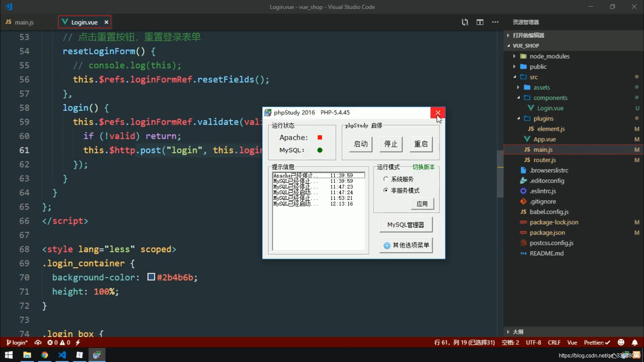This screenshot has height=362, width=644.
Task: Click the #2b4b6b color swatch in code
Action: click(x=151, y=277)
